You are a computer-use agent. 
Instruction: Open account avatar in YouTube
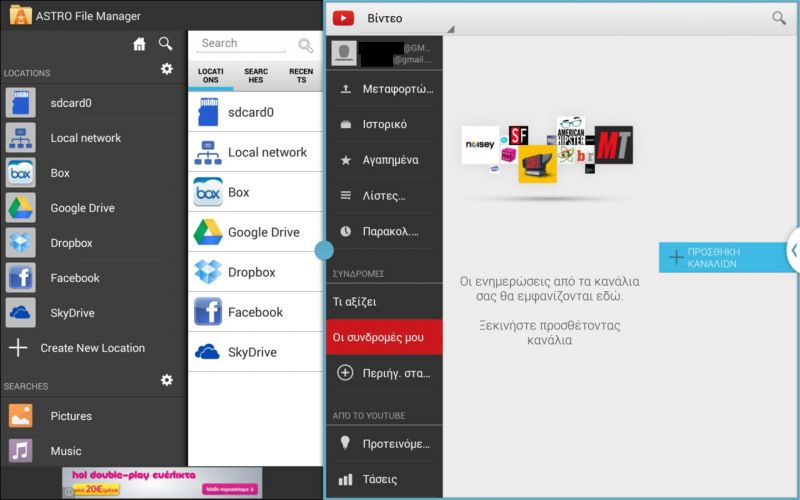tap(344, 53)
